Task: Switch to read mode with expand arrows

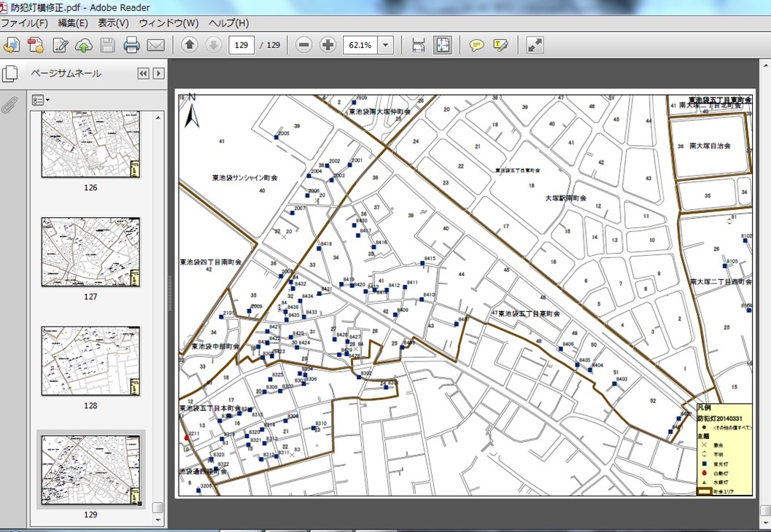Action: click(535, 45)
